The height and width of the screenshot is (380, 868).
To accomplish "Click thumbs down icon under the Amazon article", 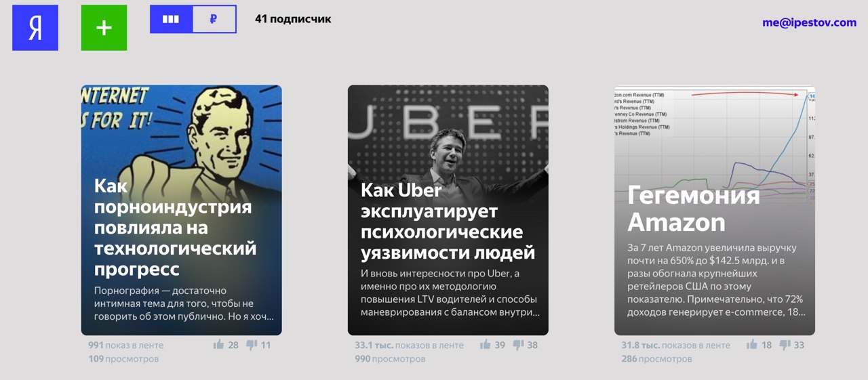I will [x=785, y=345].
